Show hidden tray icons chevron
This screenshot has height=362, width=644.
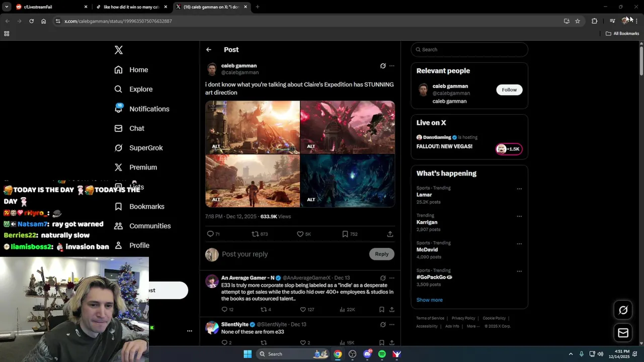click(x=571, y=354)
